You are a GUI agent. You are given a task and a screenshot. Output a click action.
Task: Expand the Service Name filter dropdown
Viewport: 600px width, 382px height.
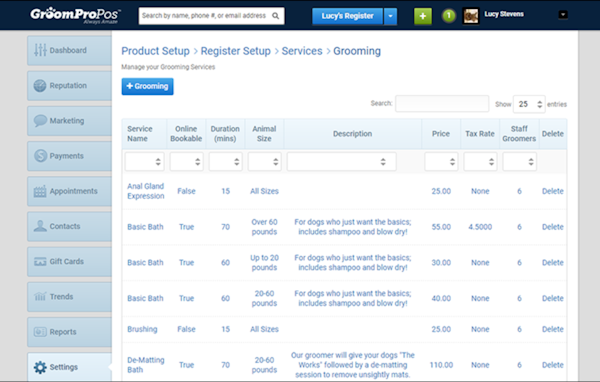coord(144,162)
